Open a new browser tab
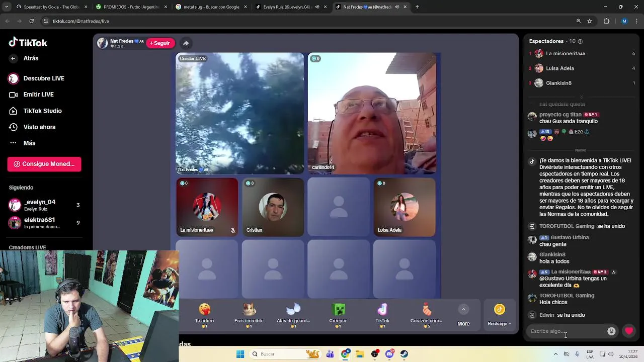Viewport: 644px width, 362px height. 417,7
